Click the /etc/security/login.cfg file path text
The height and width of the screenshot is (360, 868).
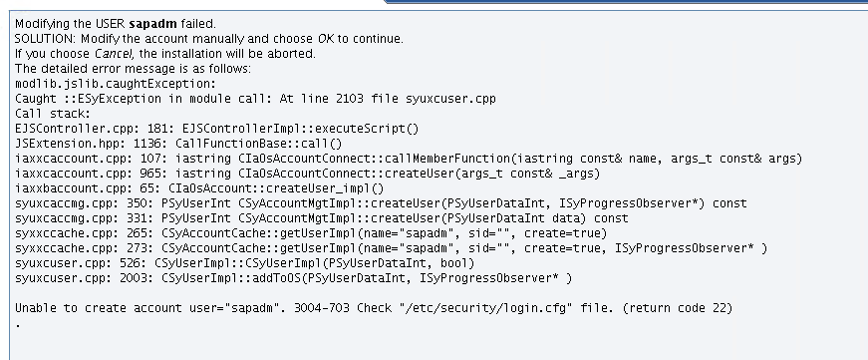pyautogui.click(x=486, y=308)
